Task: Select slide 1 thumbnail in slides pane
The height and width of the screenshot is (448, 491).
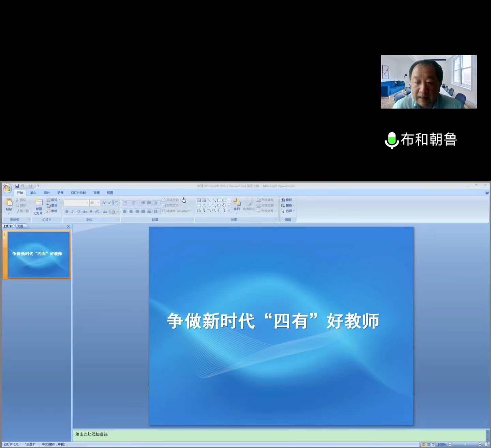Action: [x=39, y=255]
